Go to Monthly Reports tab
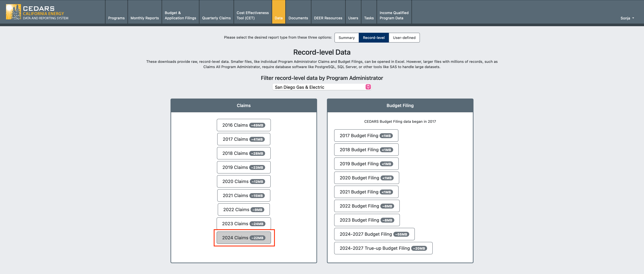Viewport: 644px width, 274px height. coord(144,18)
